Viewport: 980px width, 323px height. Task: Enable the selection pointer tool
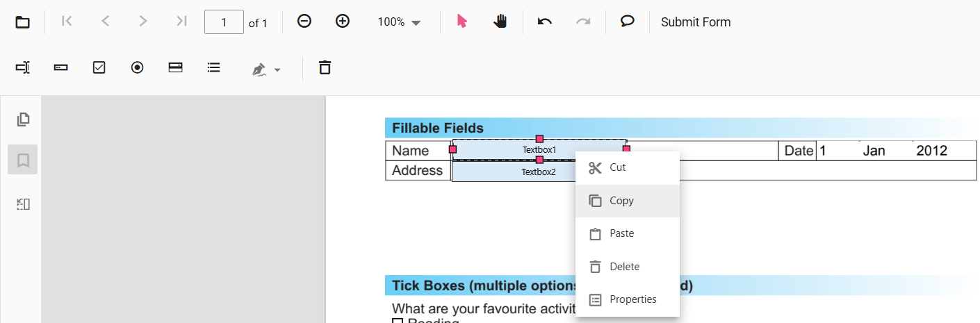pyautogui.click(x=462, y=22)
